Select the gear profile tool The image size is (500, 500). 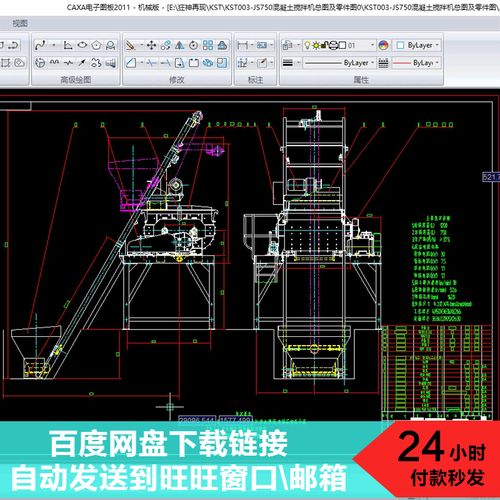click(x=96, y=63)
